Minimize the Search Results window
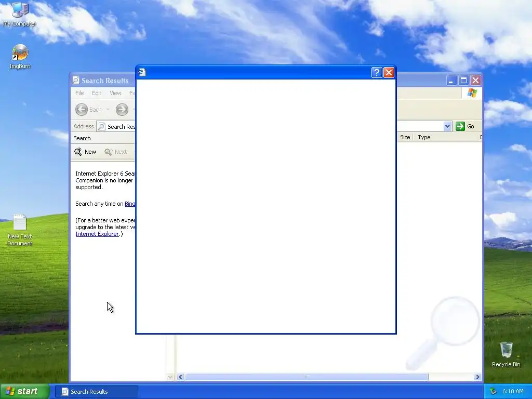Screen dimensions: 532x399 451,81
